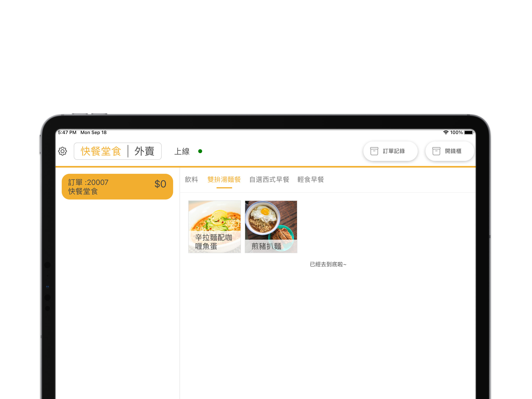Select the order 20007 summary card
The image size is (532, 399).
117,186
